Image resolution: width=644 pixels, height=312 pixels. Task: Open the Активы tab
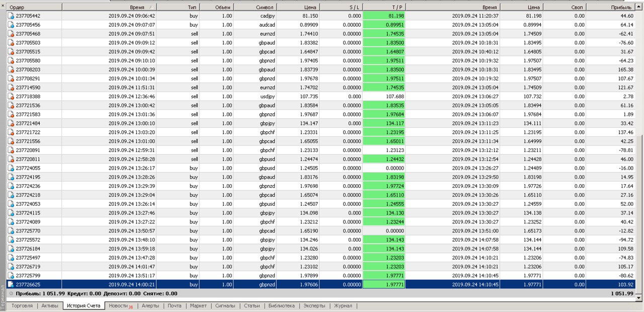[50, 305]
